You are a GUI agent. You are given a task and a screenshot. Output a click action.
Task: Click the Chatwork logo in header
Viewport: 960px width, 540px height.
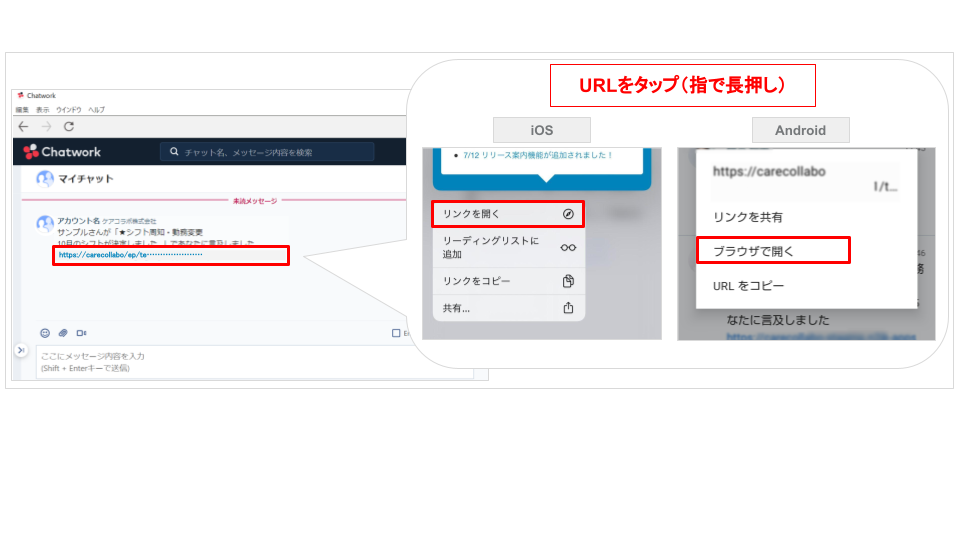click(x=62, y=152)
